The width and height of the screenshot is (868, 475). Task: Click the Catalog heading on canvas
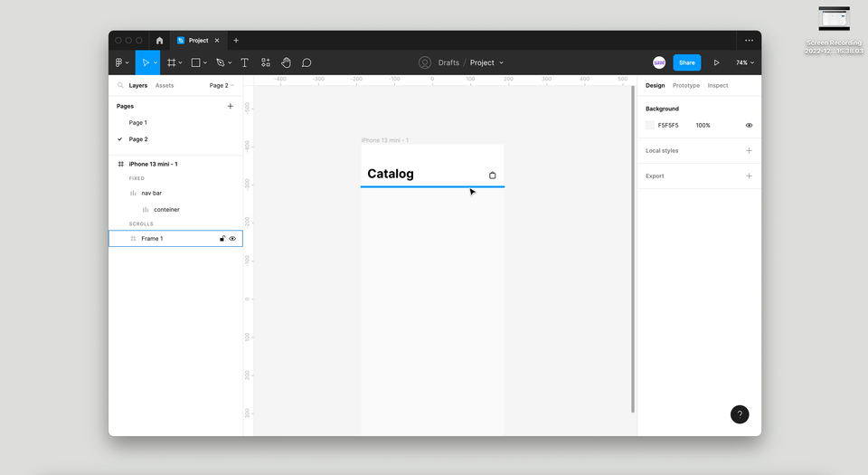391,174
